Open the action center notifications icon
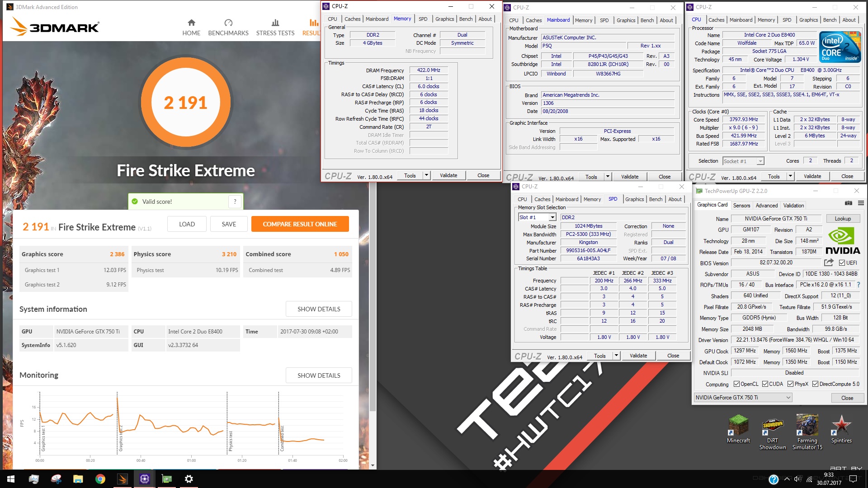Image resolution: width=868 pixels, height=488 pixels. click(x=853, y=479)
